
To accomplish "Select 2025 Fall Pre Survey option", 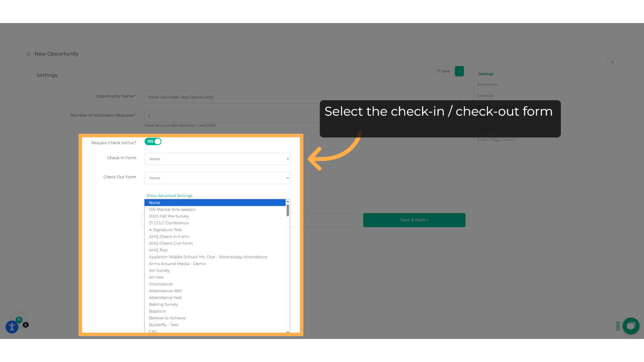I will 215,216.
